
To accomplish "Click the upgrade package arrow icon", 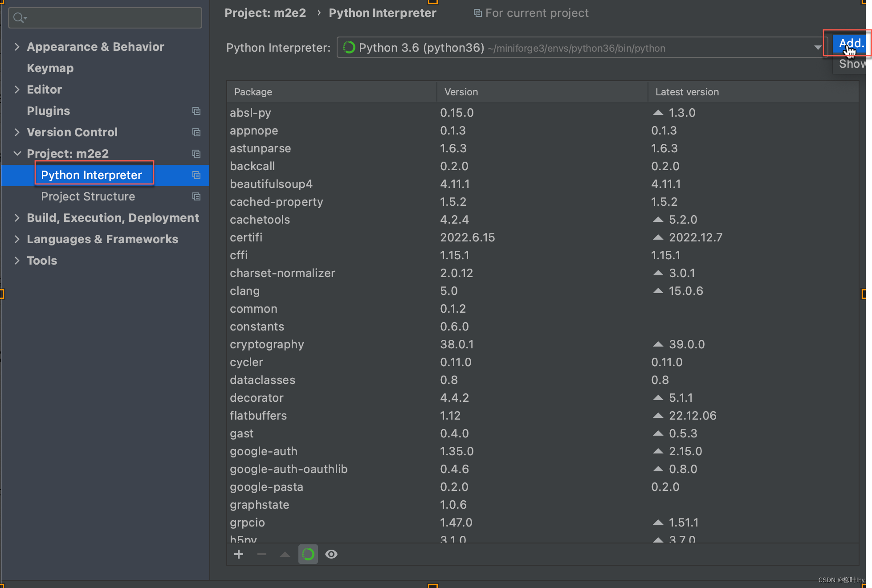I will [x=285, y=554].
